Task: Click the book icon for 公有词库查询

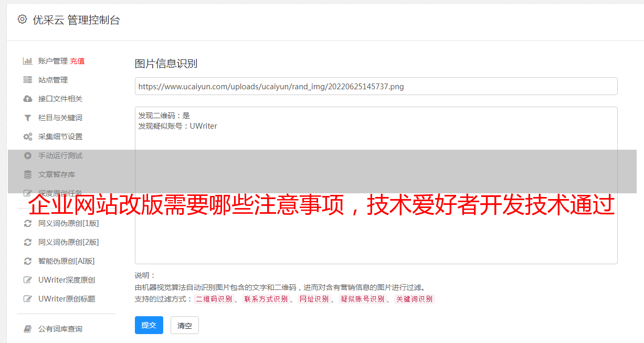Action: pyautogui.click(x=28, y=329)
